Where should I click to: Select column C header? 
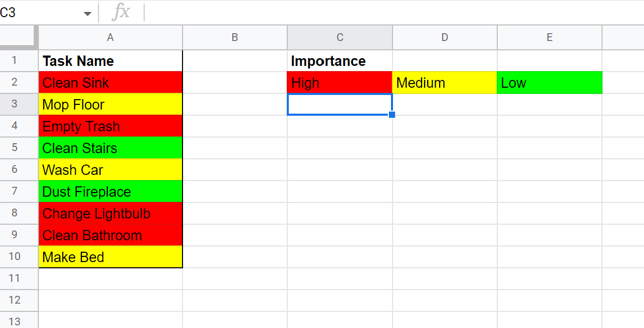340,37
